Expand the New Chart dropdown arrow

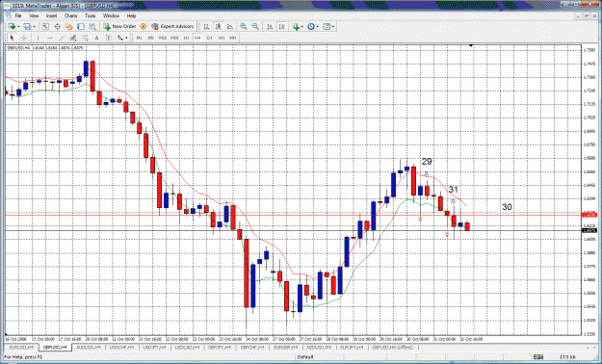(x=18, y=27)
